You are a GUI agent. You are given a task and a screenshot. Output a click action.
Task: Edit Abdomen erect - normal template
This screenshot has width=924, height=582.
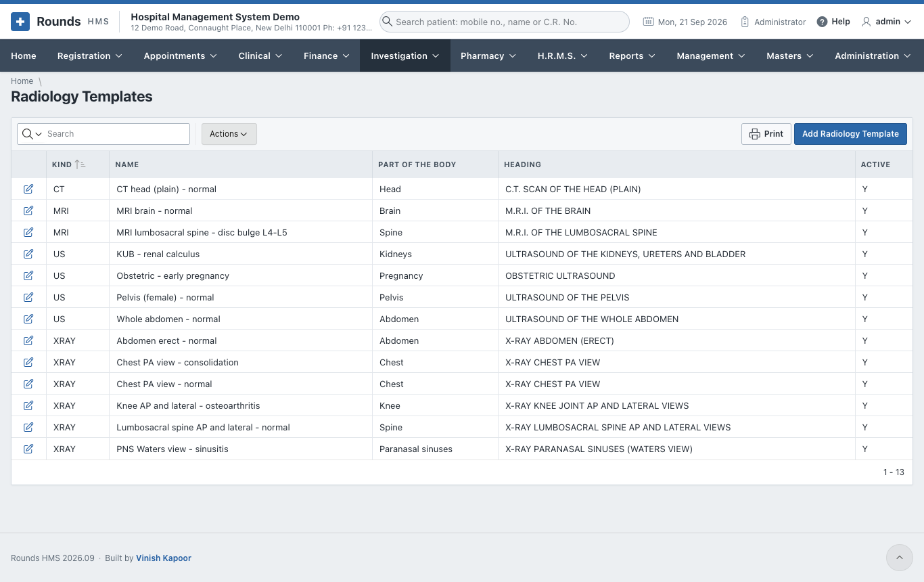coord(28,340)
